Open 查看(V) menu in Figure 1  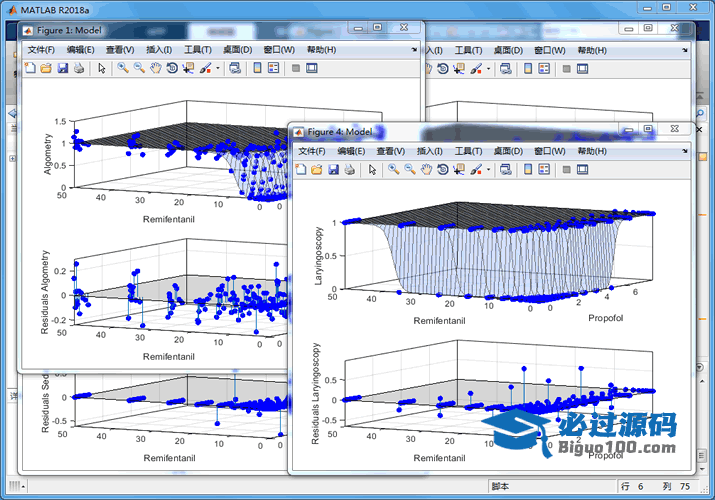pos(120,50)
